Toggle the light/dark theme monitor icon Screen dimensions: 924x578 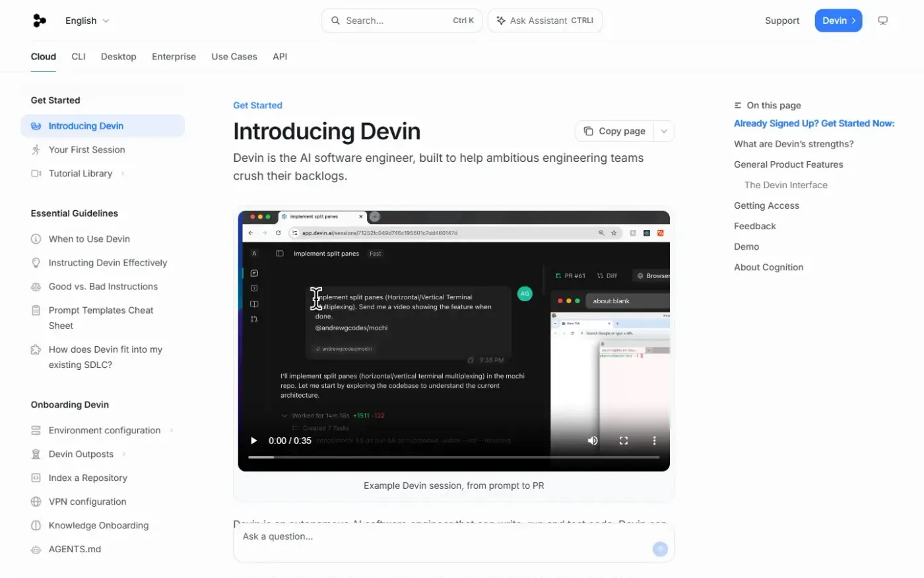click(x=882, y=20)
